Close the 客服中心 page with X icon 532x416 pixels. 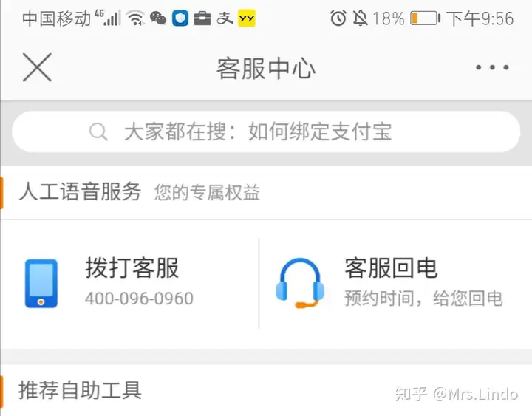coord(37,67)
